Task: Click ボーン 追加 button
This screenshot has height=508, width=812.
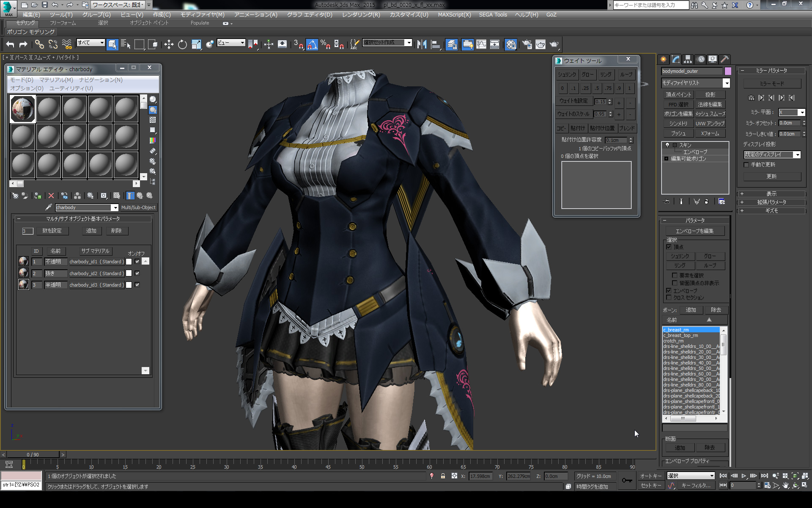Action: point(691,310)
